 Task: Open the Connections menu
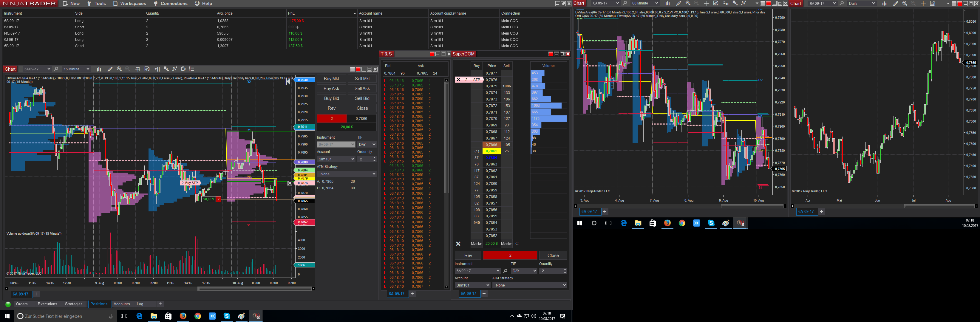click(x=170, y=3)
